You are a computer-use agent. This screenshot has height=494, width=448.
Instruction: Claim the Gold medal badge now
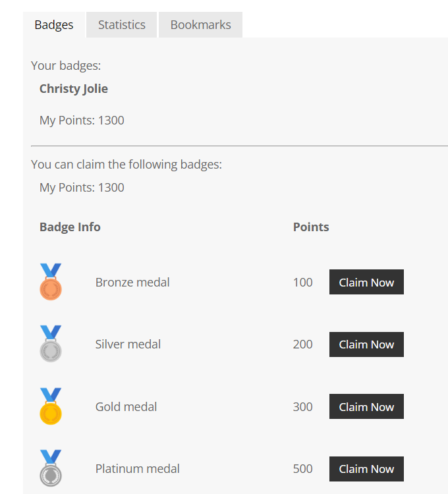click(366, 406)
